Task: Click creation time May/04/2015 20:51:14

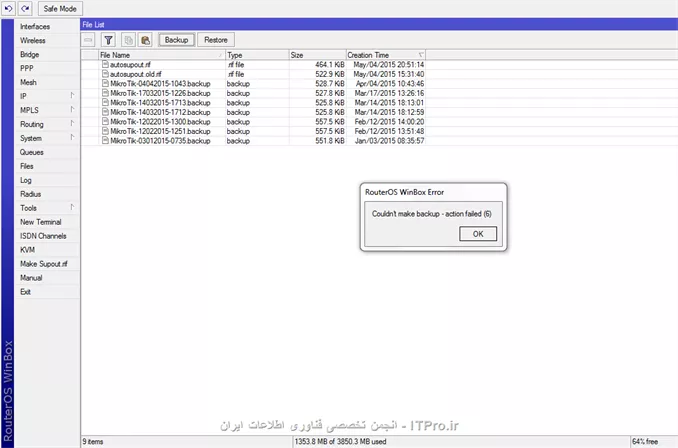Action: (389, 64)
